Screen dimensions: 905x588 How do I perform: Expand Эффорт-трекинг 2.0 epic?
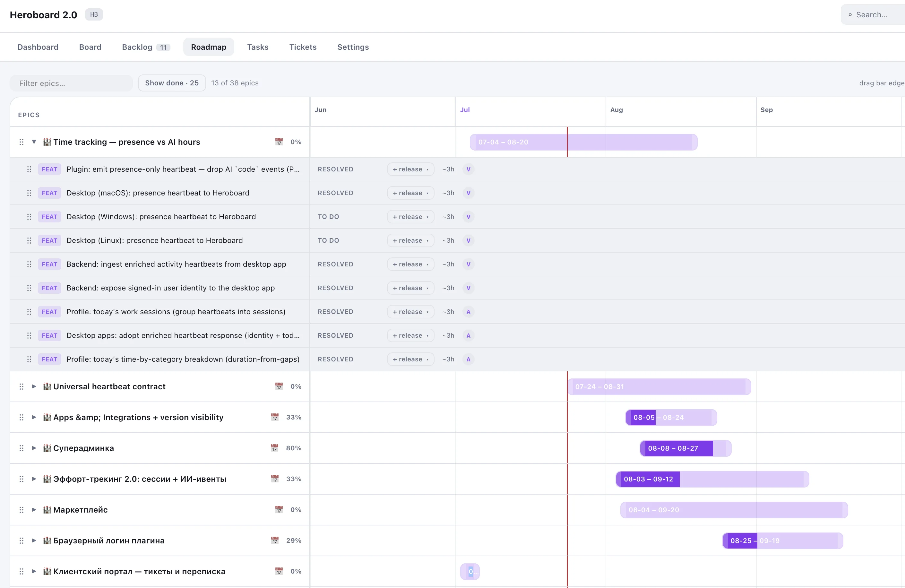tap(34, 479)
